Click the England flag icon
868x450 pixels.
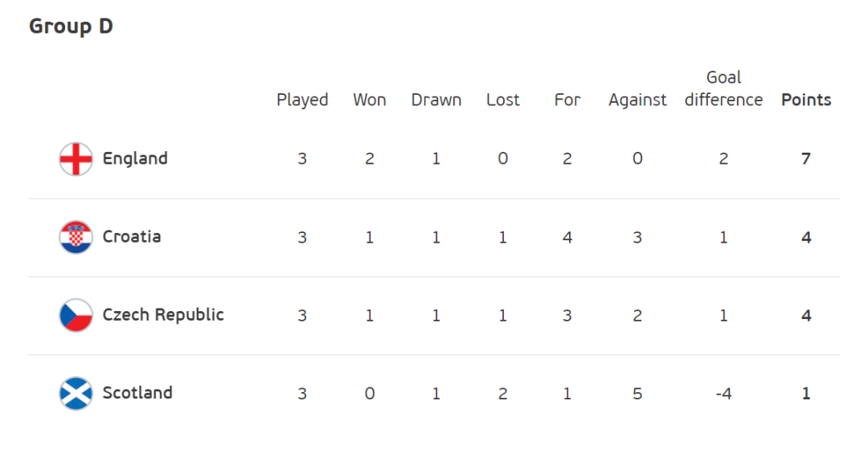76,159
